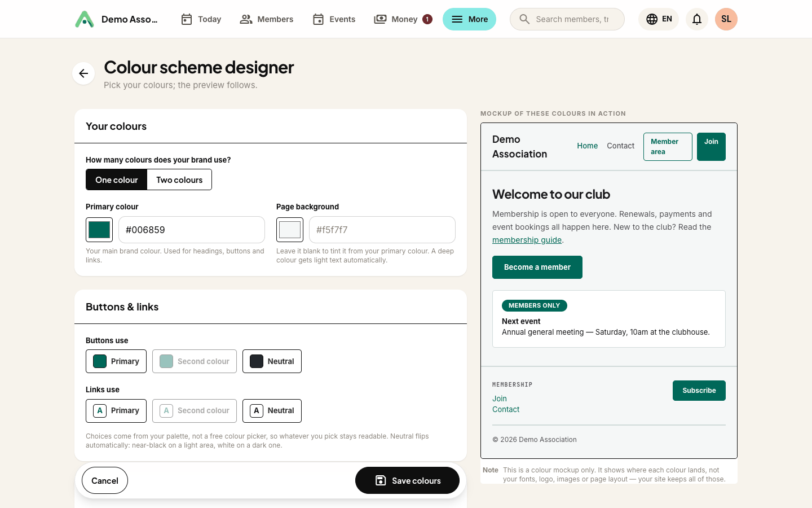Click the green Demo Association logo icon
Image resolution: width=812 pixels, height=508 pixels.
(x=85, y=19)
